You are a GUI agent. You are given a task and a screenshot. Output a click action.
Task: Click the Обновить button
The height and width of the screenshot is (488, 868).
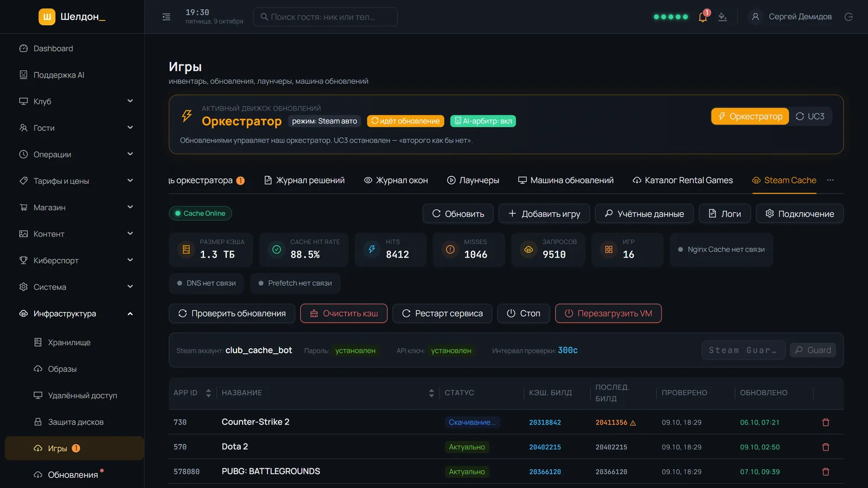pyautogui.click(x=458, y=214)
